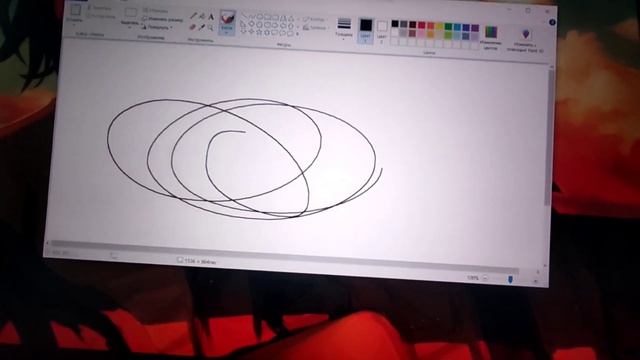
Task: Pick the red color swatch
Action: point(422,25)
